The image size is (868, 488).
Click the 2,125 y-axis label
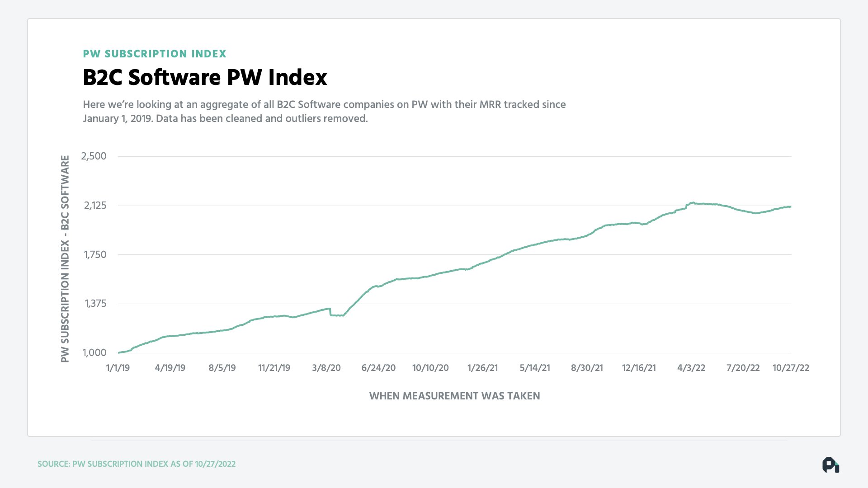click(x=95, y=206)
